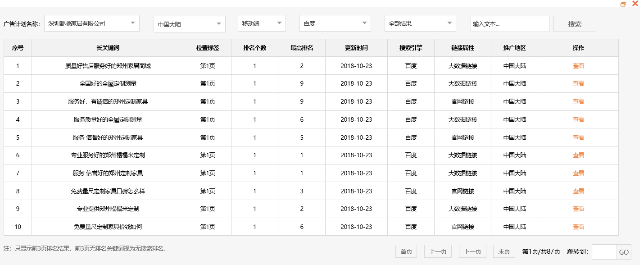View details for 专业提供郑州榻榻米定制

coord(578,209)
